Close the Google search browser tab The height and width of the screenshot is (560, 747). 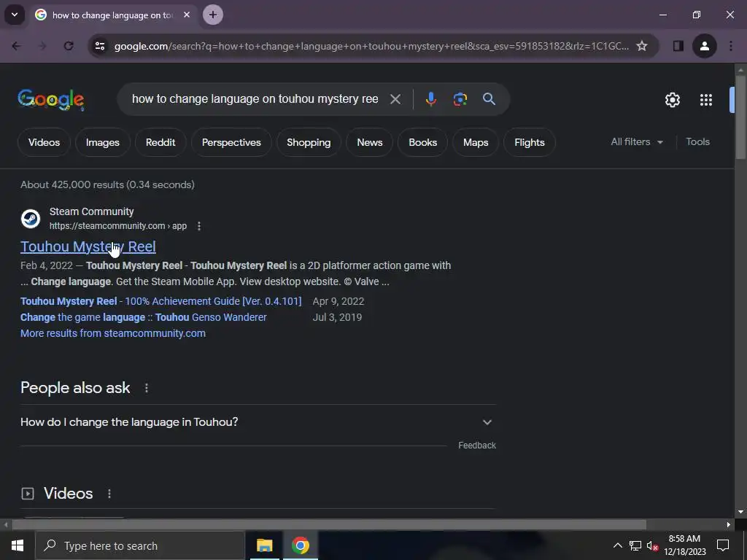point(187,15)
